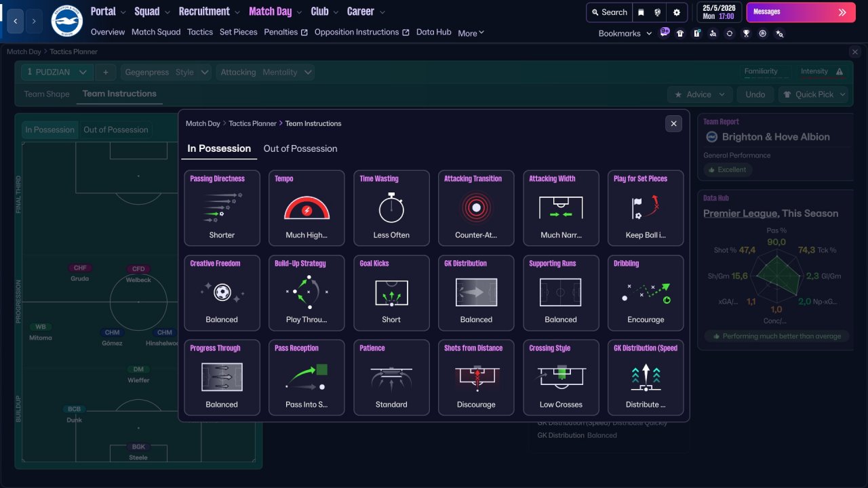Select the Attacking Width card

(561, 208)
